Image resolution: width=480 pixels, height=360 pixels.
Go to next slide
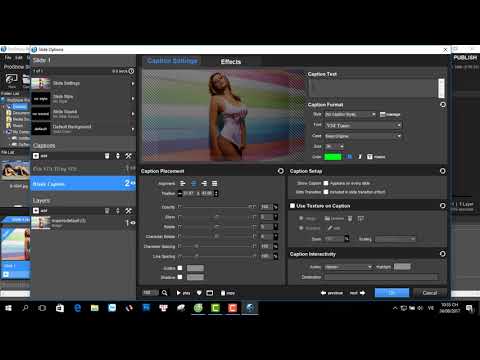click(357, 293)
